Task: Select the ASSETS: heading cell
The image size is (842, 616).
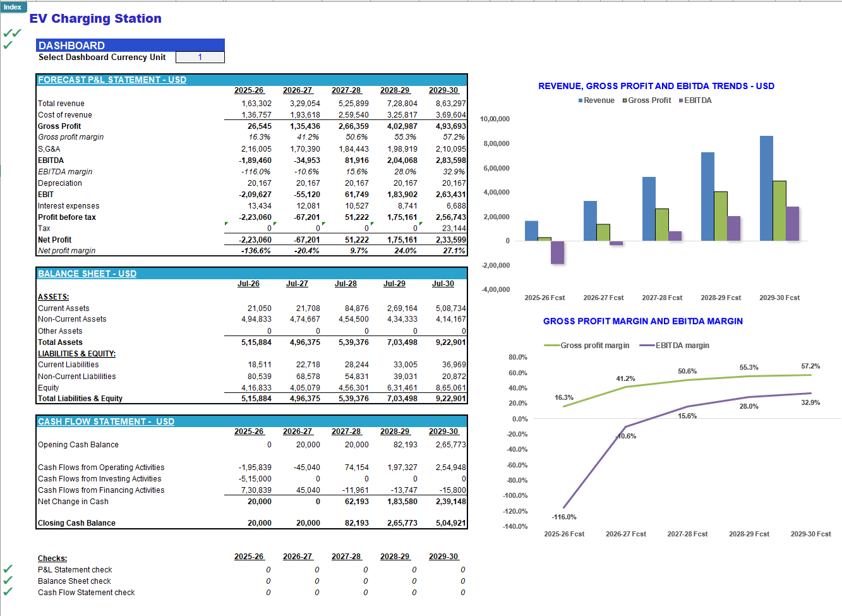Action: (x=54, y=297)
